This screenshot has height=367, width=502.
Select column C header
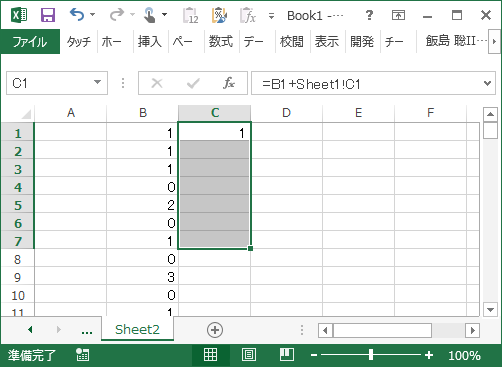pyautogui.click(x=215, y=113)
